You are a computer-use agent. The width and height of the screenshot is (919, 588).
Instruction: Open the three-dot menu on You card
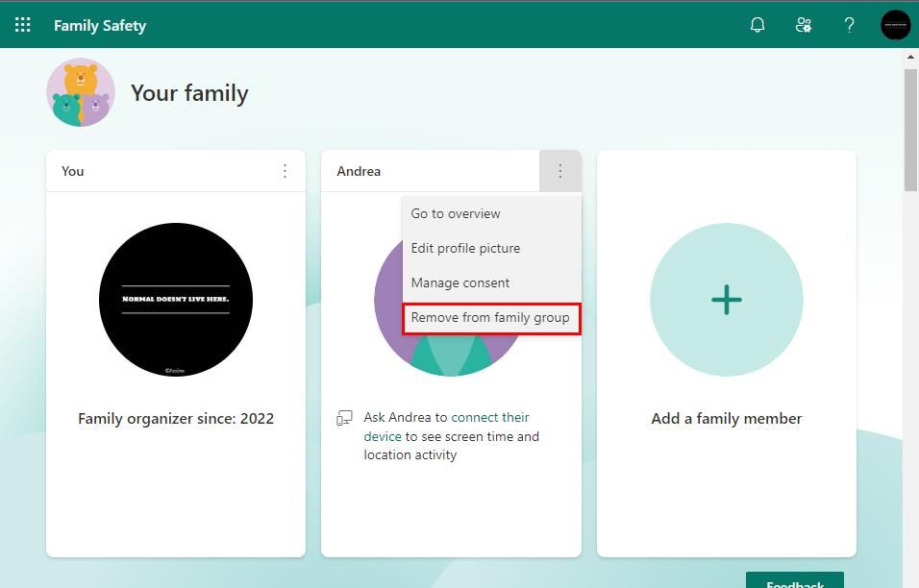(x=285, y=171)
